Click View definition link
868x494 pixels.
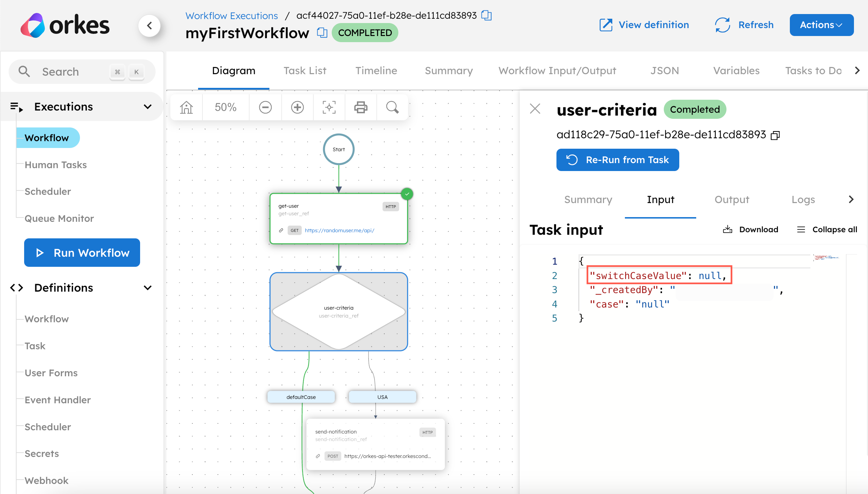(644, 25)
